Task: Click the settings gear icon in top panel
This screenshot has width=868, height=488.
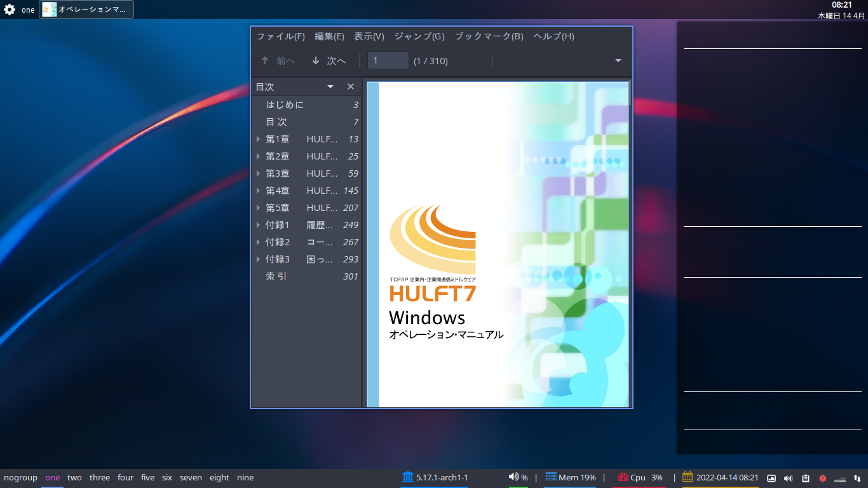Action: click(x=10, y=10)
